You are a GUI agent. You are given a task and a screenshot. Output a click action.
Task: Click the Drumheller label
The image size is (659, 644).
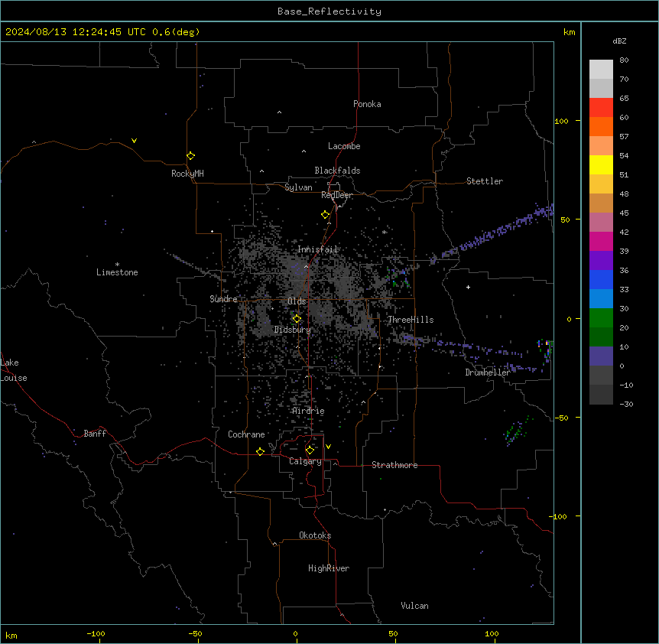pyautogui.click(x=488, y=372)
